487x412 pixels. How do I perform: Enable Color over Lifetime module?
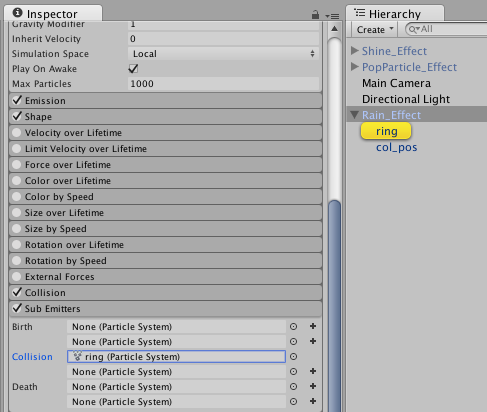tap(16, 181)
